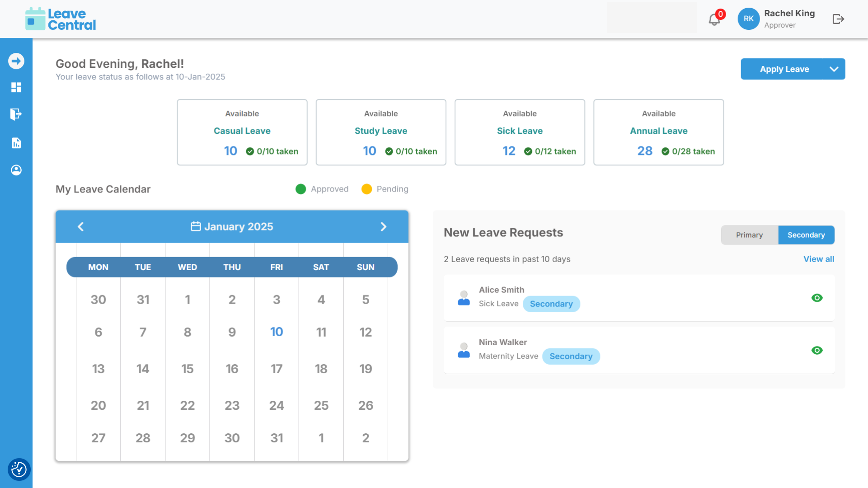The width and height of the screenshot is (868, 488).
Task: Select the Secondary requests tab
Action: pyautogui.click(x=806, y=235)
